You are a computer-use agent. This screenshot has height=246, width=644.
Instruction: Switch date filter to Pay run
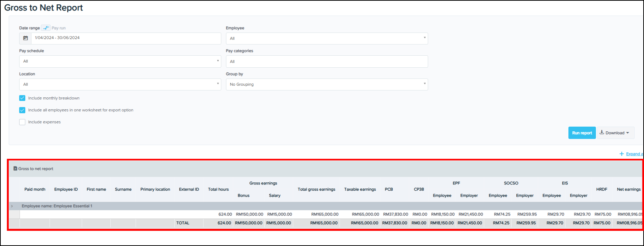pos(59,28)
